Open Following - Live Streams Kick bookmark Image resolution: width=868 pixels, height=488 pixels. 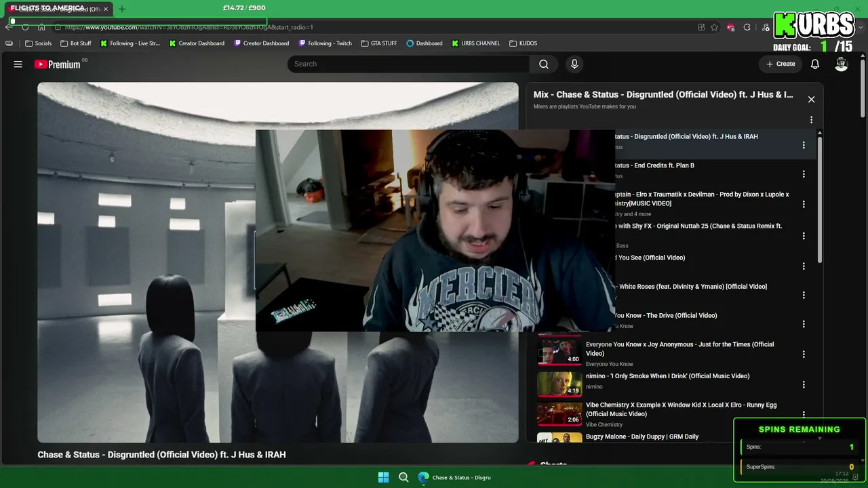(x=130, y=43)
